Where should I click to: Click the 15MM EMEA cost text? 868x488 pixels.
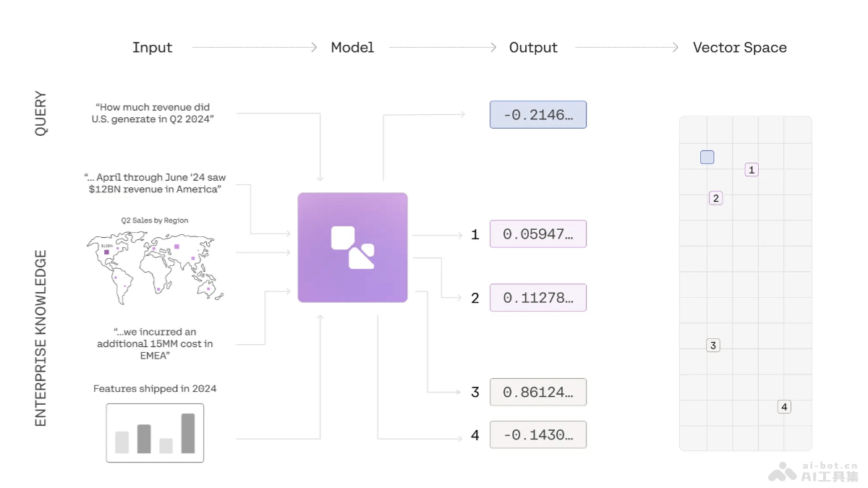coord(155,343)
